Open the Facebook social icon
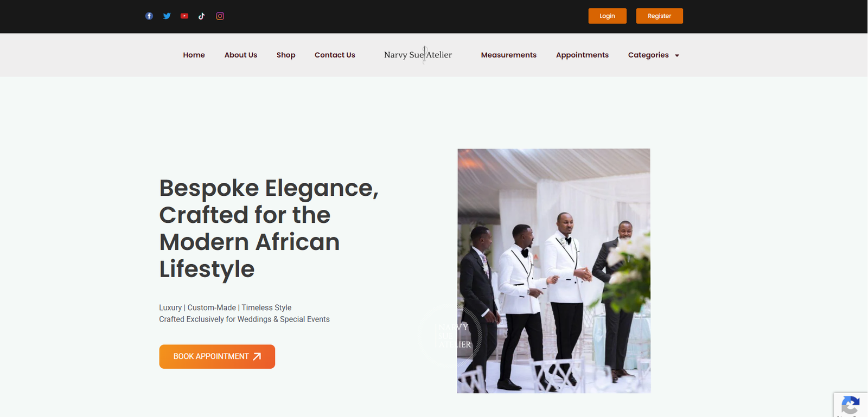This screenshot has height=417, width=868. (149, 16)
